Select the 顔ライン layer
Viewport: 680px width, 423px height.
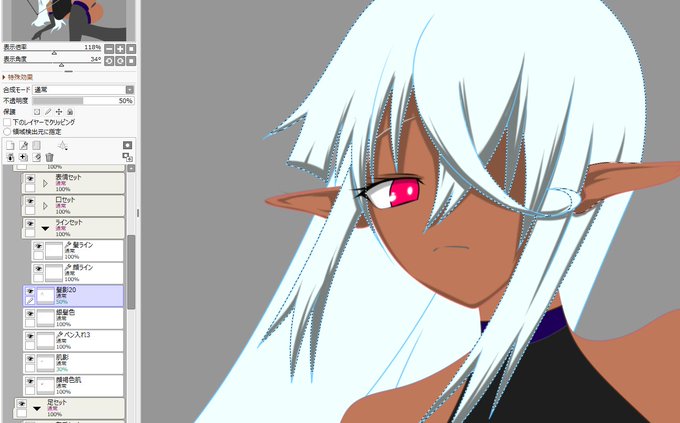78,273
